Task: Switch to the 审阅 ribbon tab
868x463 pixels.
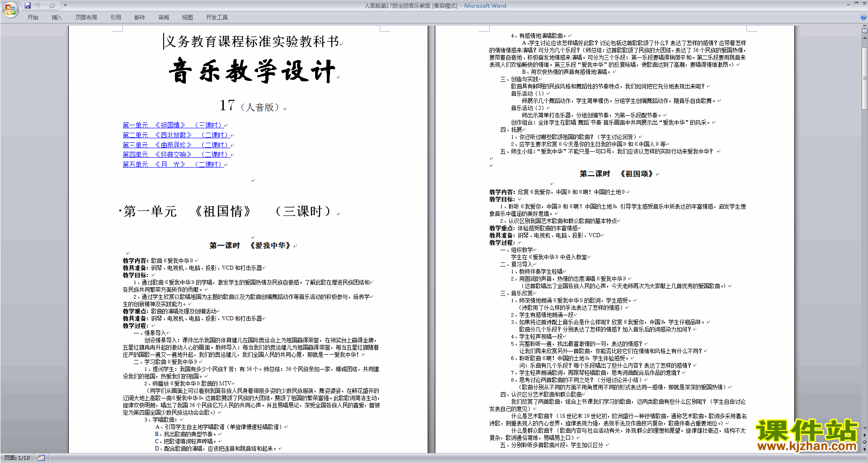Action: tap(164, 18)
